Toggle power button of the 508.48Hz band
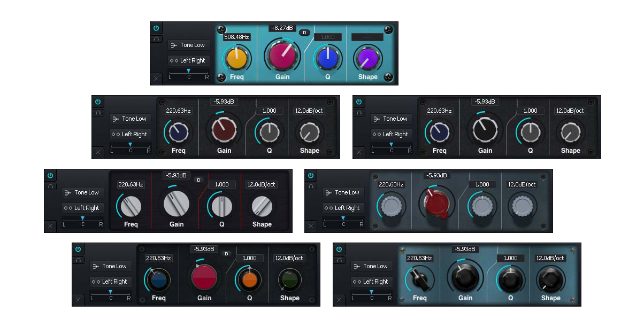644x328 pixels. click(x=156, y=28)
